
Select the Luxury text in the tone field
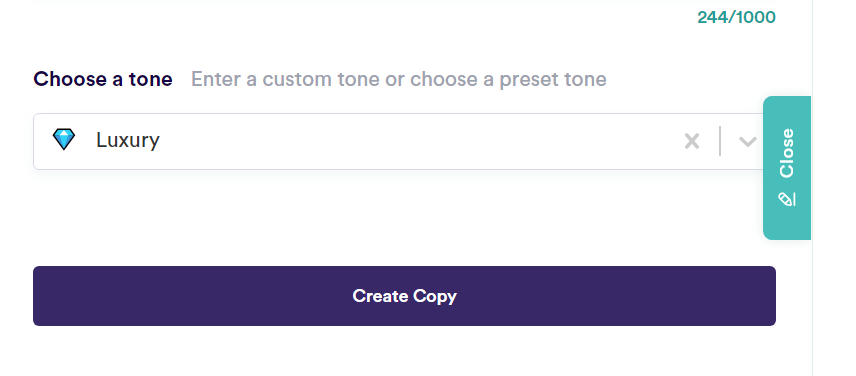(x=128, y=140)
